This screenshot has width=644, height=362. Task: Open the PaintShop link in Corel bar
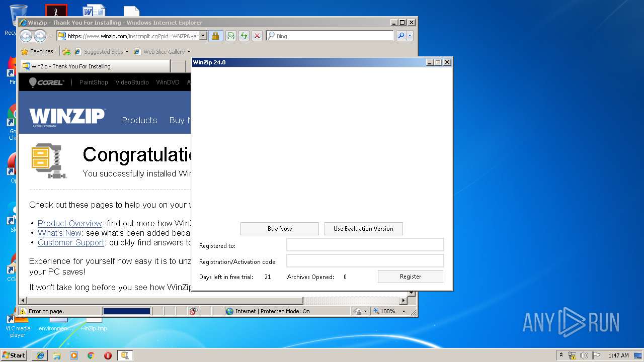(94, 82)
